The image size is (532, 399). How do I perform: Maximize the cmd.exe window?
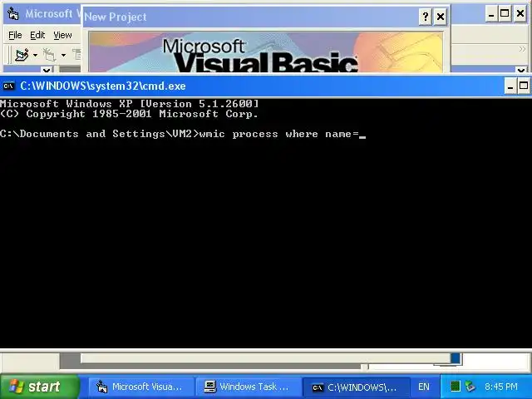coord(524,86)
